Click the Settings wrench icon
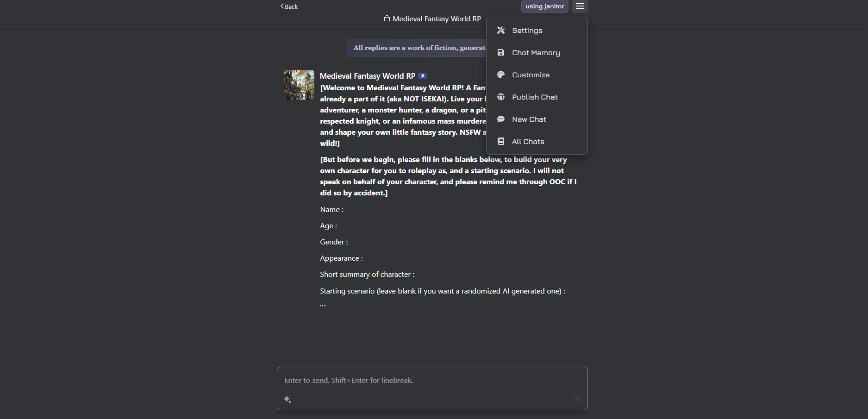868x419 pixels. click(x=501, y=31)
